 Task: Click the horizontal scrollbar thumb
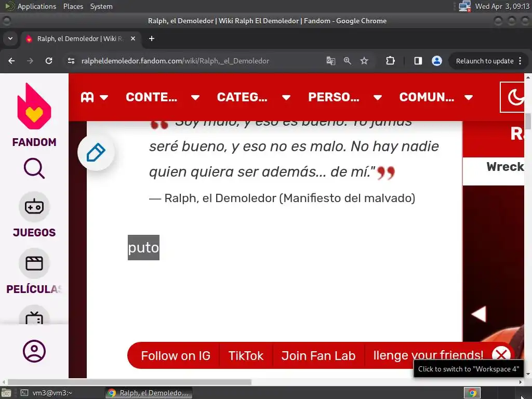tap(129, 382)
